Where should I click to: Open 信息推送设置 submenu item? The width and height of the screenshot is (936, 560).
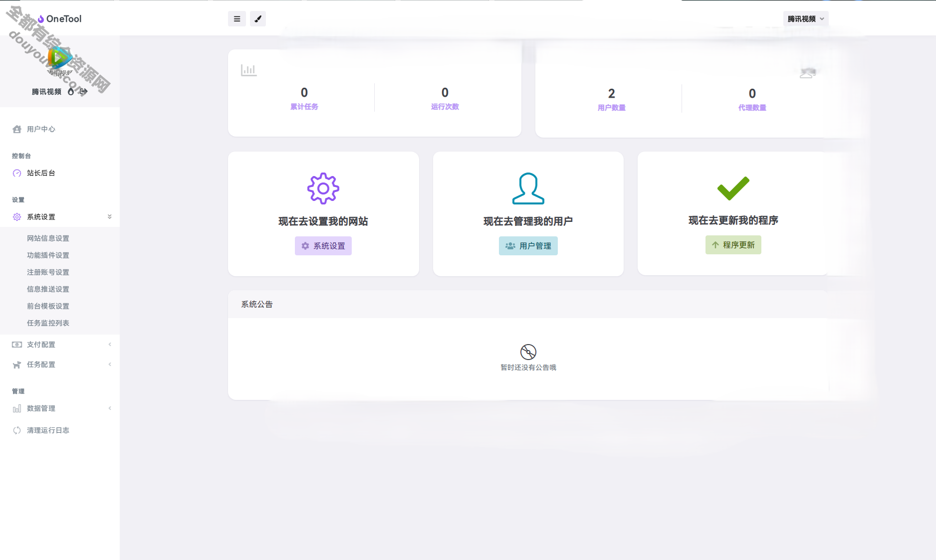point(48,289)
